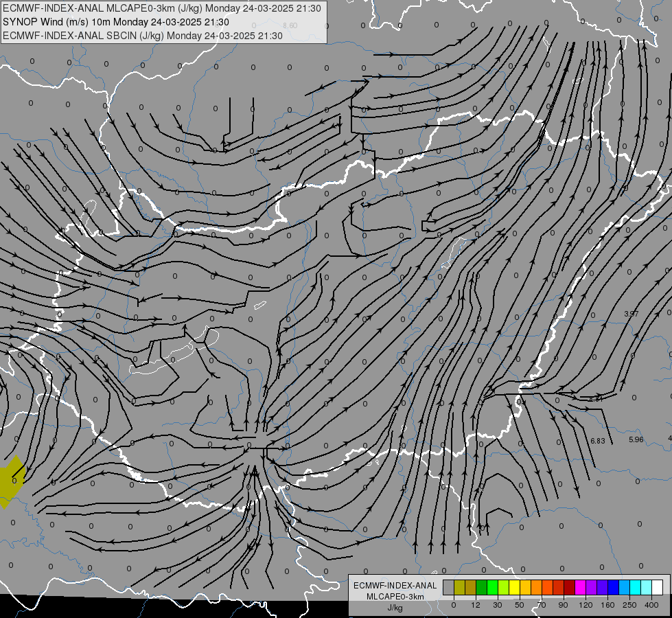Pick the bright green legend swatch
The image size is (672, 618).
(492, 587)
